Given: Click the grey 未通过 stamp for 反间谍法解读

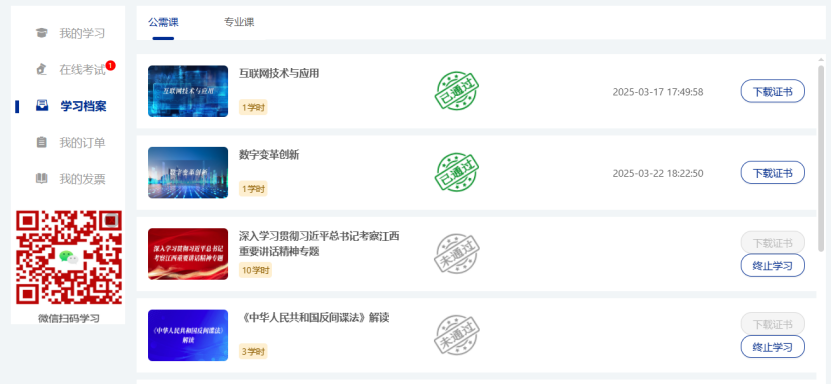Looking at the screenshot, I should tap(457, 335).
